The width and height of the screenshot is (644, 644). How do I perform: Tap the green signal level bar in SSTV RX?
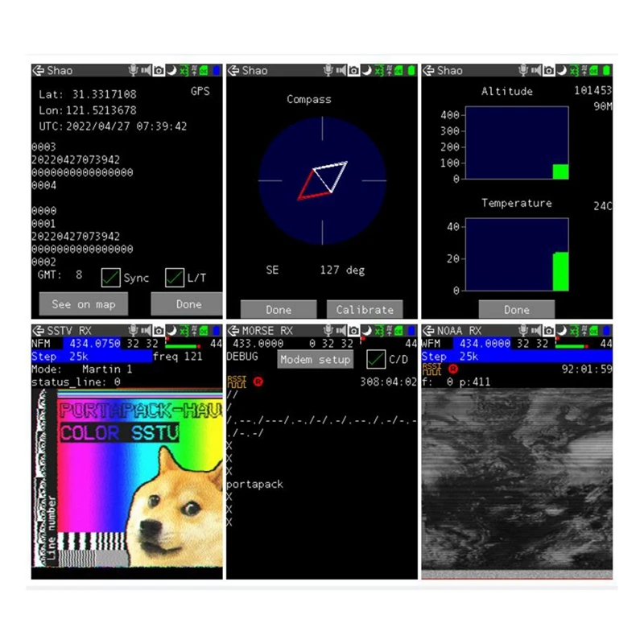[180, 346]
